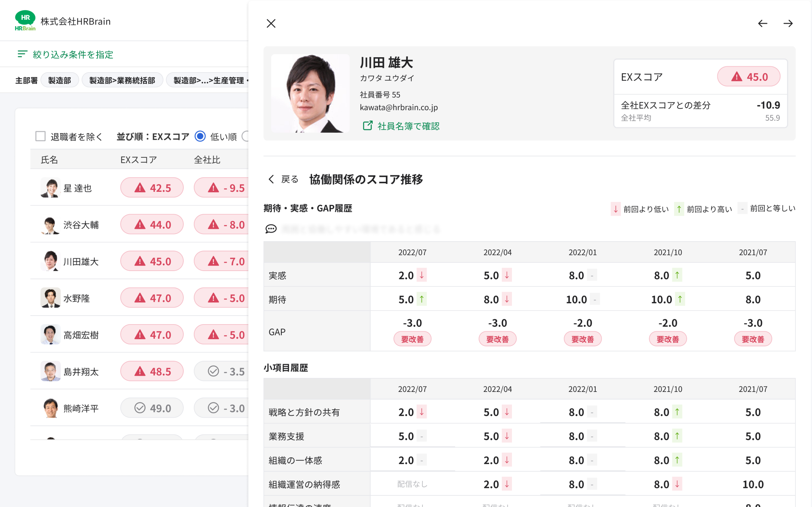
Task: Open 星 達也 row in employee list
Action: 77,188
